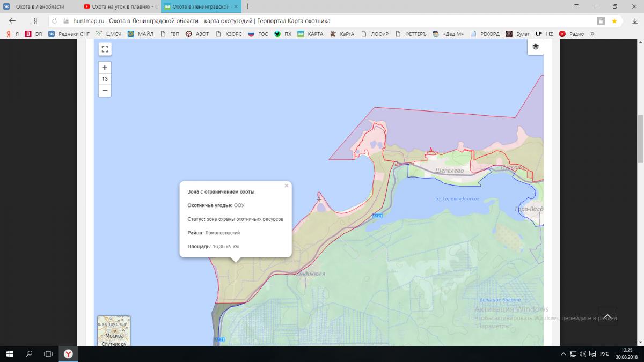Toggle the РУС keyboard language indicator

click(604, 354)
